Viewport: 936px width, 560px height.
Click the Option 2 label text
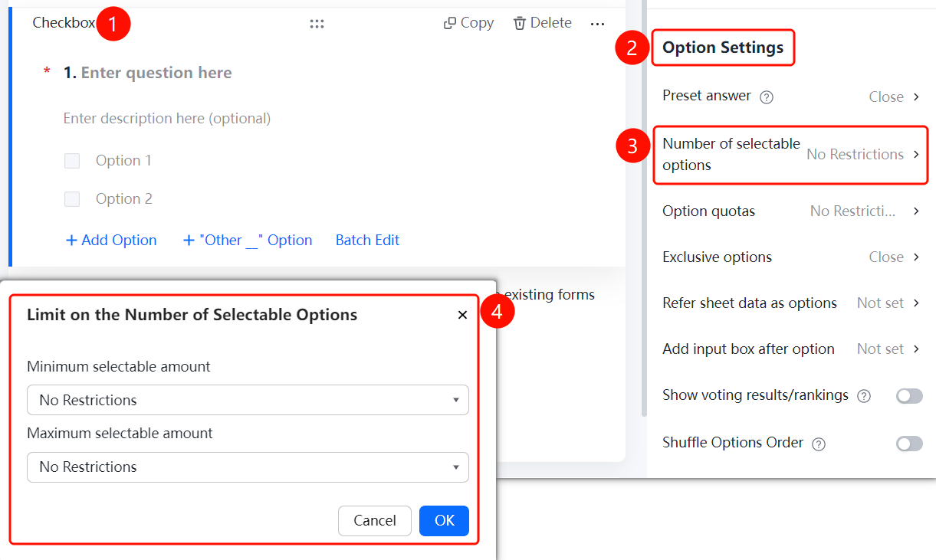[x=124, y=199]
